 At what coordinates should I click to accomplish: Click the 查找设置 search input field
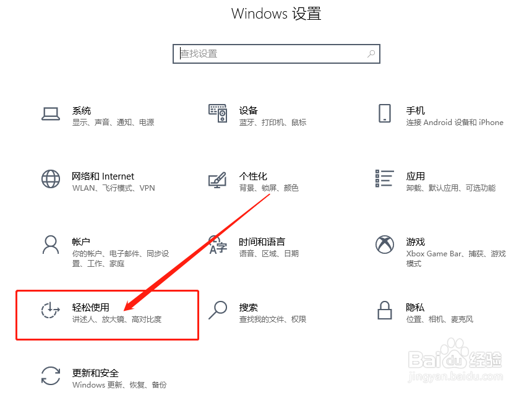pos(276,54)
